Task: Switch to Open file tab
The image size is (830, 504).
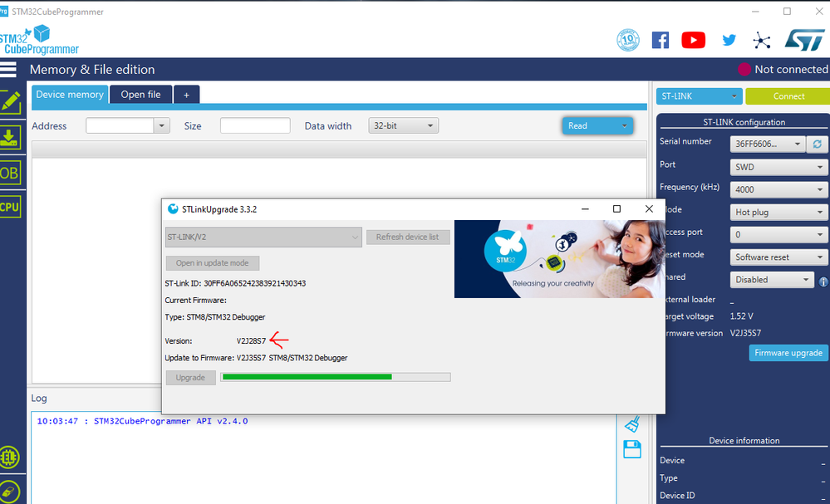Action: click(140, 95)
